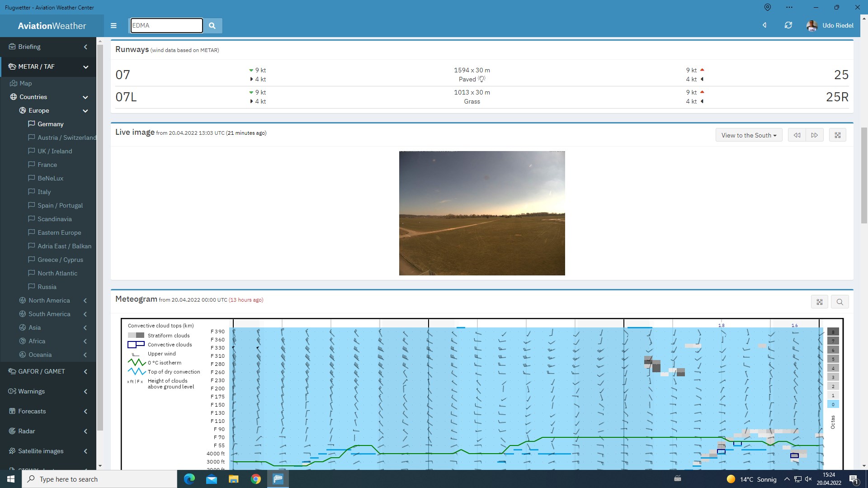Step to previous live image

pos(797,135)
